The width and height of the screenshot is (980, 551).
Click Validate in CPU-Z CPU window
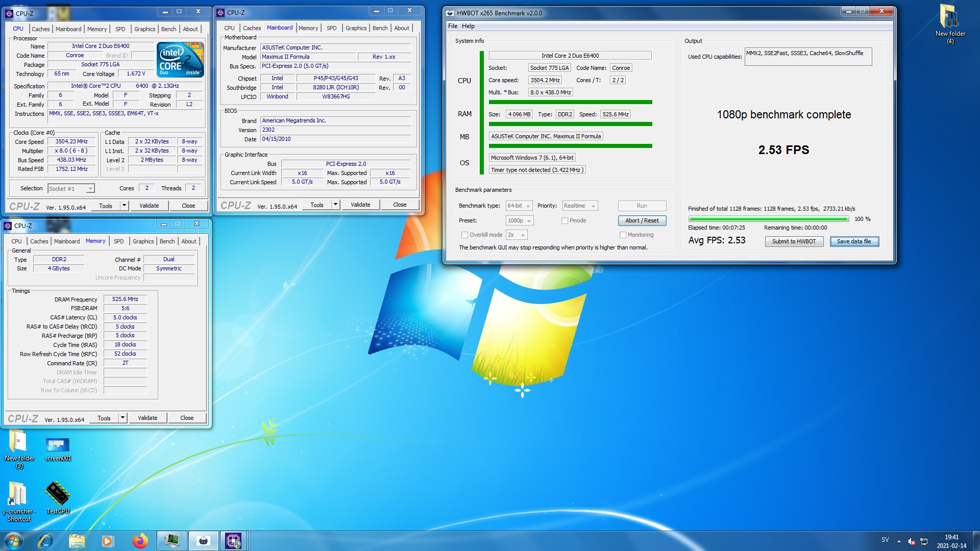[x=149, y=206]
